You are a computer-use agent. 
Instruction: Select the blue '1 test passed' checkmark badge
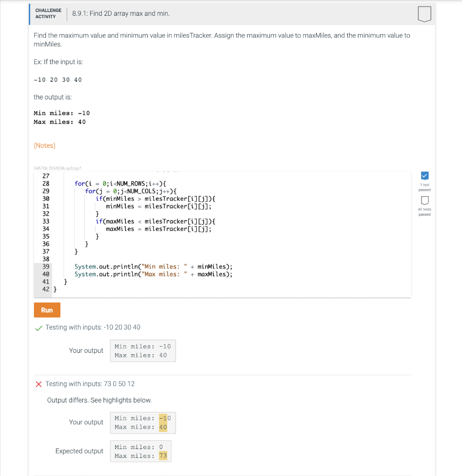click(x=424, y=176)
